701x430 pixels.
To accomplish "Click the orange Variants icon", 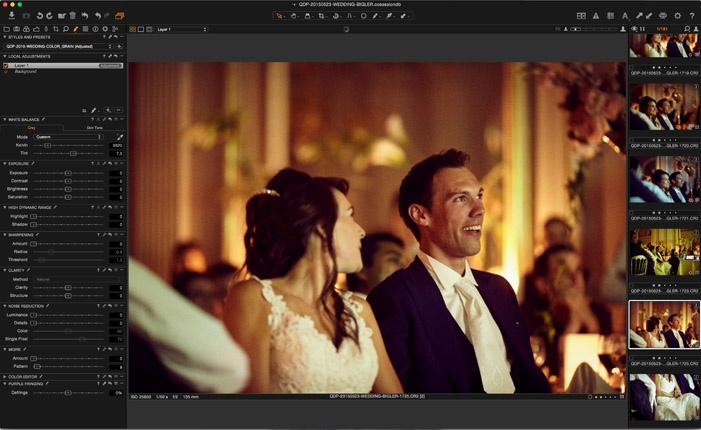I will pos(119,16).
